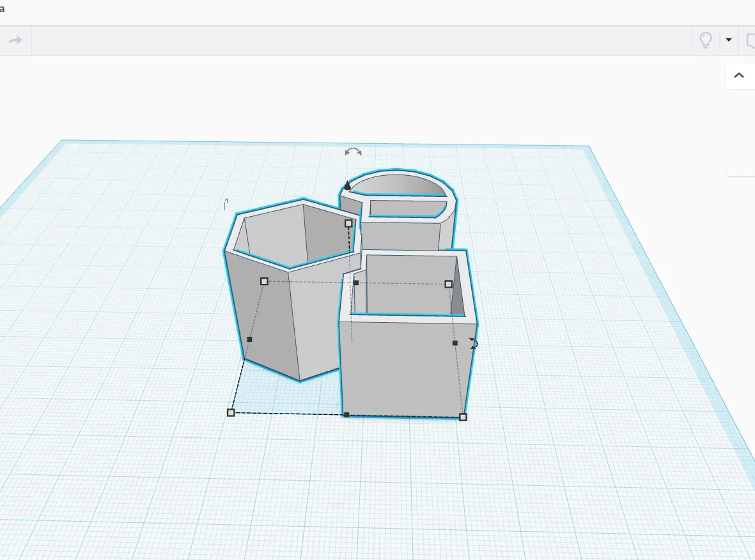755x560 pixels.
Task: Click the black midpoint handle on left edge
Action: [249, 339]
